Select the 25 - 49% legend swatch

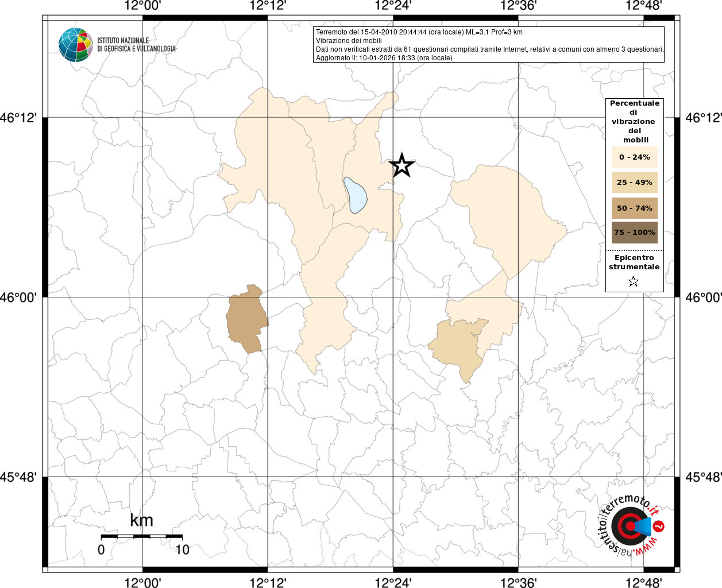tap(634, 182)
